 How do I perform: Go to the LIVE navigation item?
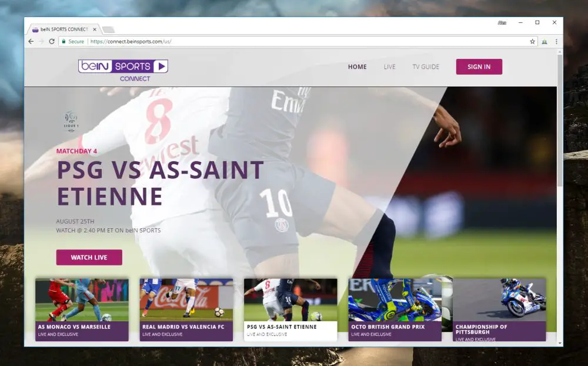[x=390, y=67]
